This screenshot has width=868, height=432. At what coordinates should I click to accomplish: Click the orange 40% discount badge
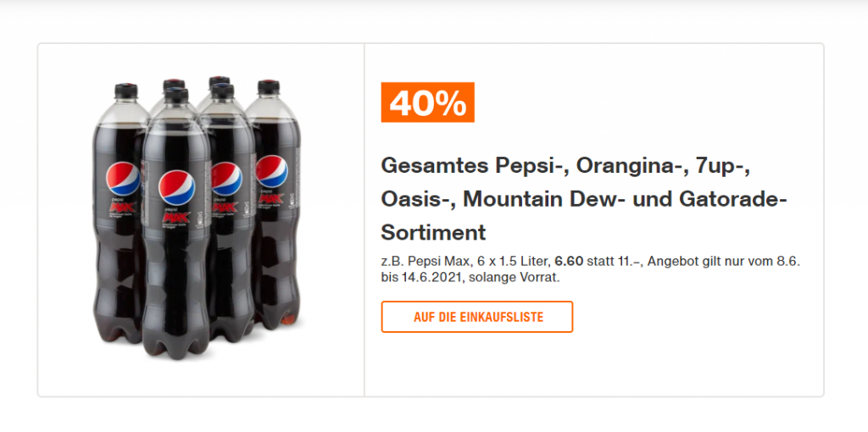coord(427,102)
